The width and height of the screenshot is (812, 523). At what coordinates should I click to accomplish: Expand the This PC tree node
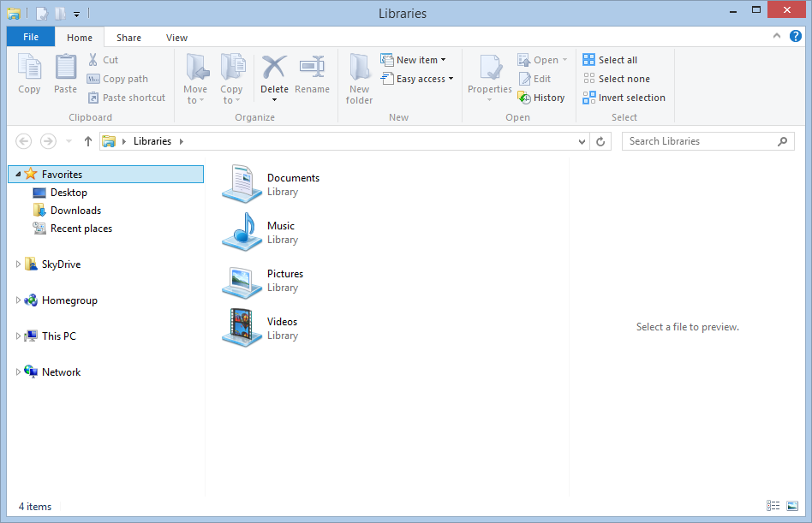click(x=18, y=336)
